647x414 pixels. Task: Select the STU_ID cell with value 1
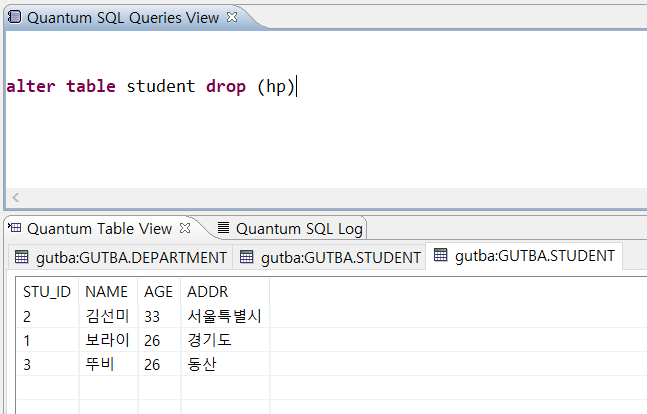tap(47, 340)
